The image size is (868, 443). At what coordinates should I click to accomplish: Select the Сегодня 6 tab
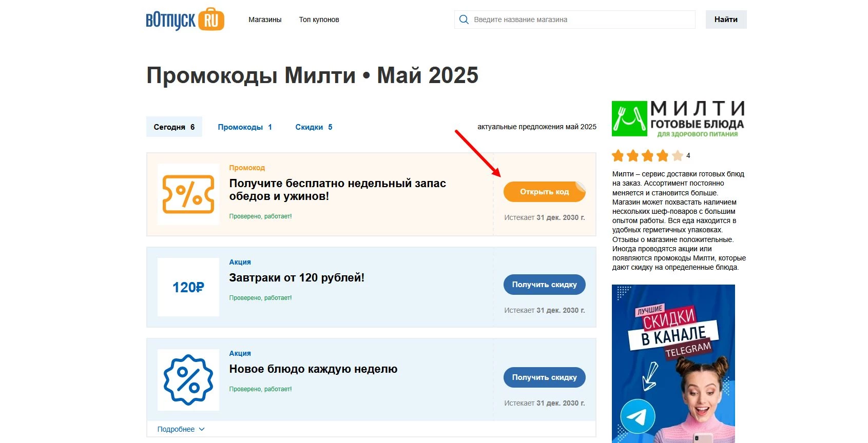pos(174,127)
